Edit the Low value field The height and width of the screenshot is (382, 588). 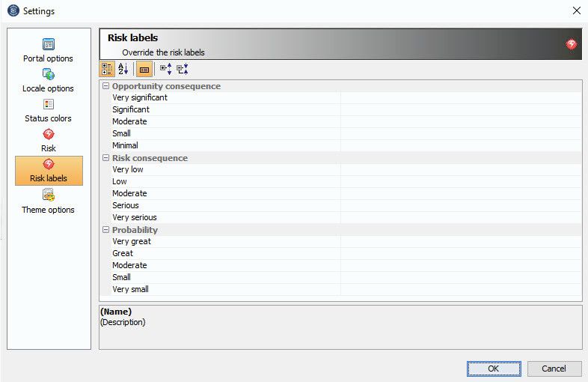click(x=462, y=181)
